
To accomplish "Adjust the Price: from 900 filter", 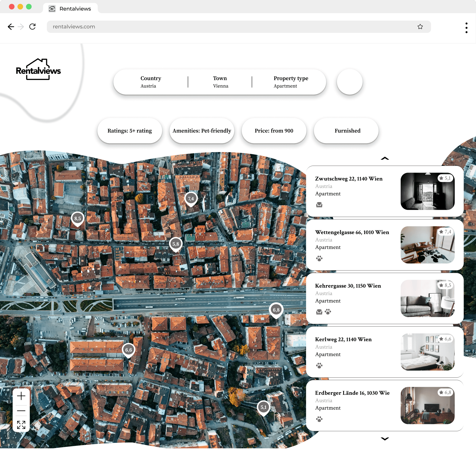I will (274, 131).
